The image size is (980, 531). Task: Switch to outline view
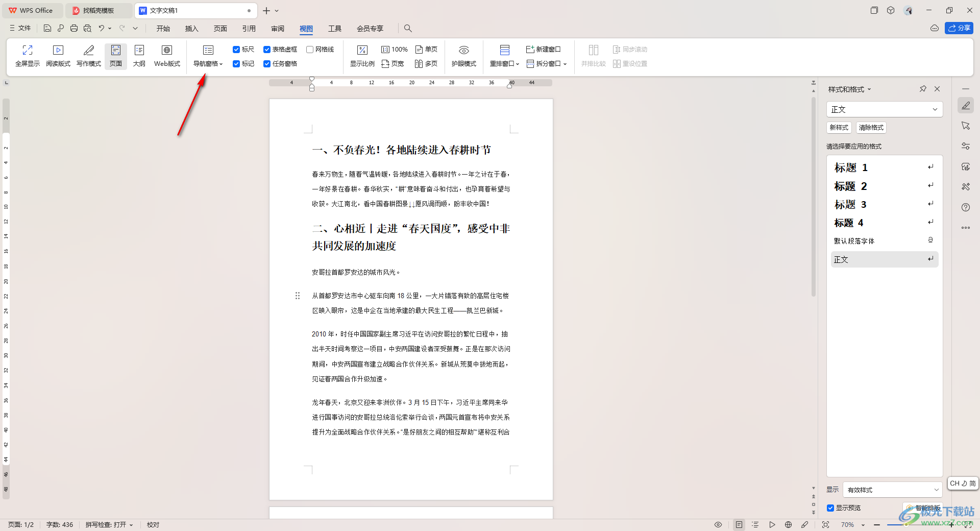click(x=139, y=56)
